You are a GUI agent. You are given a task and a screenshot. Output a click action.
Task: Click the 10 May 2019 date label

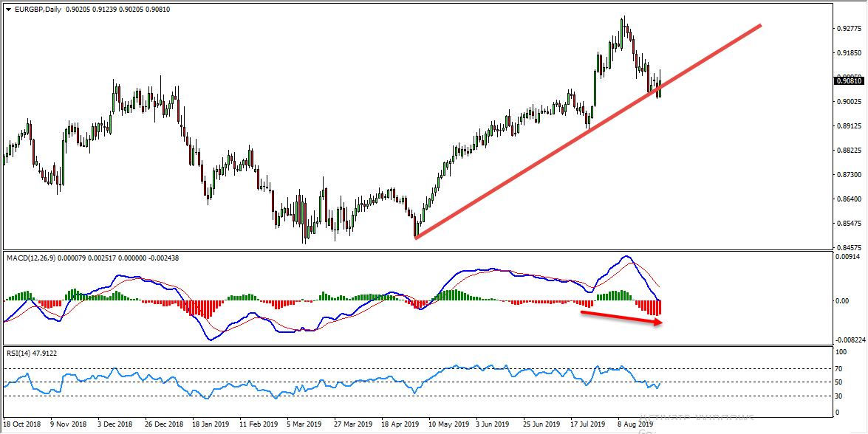coord(447,425)
